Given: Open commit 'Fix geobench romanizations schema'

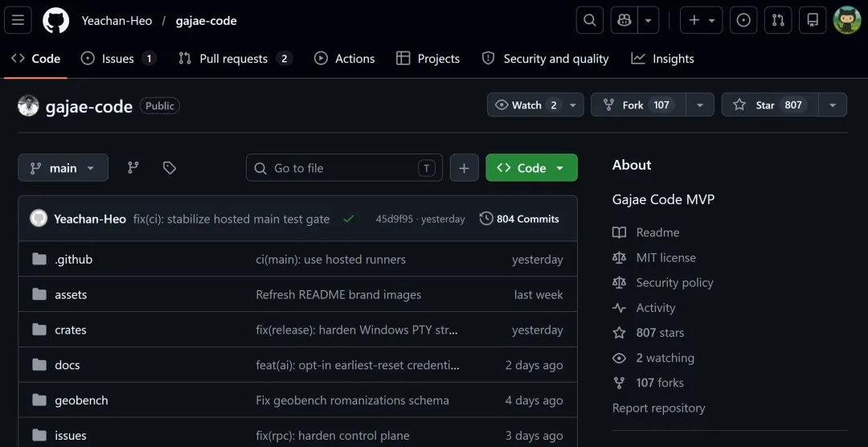Looking at the screenshot, I should click(352, 400).
